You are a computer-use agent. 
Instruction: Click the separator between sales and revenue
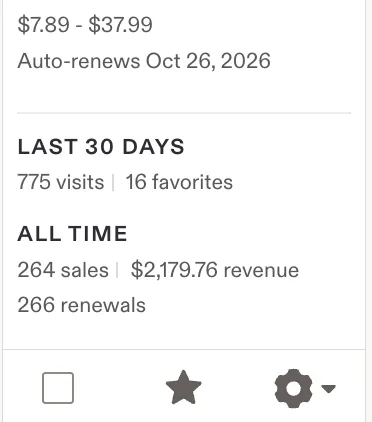coord(118,270)
